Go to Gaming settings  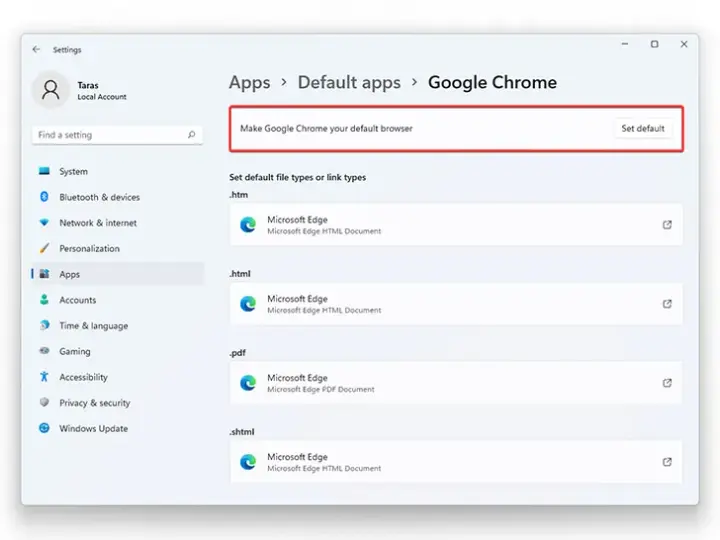coord(118,351)
